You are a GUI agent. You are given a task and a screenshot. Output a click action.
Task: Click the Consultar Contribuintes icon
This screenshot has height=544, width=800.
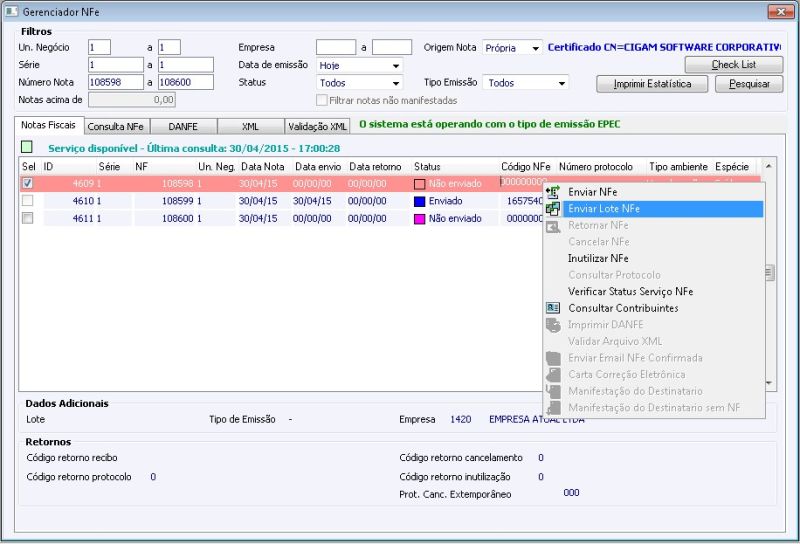coord(553,308)
